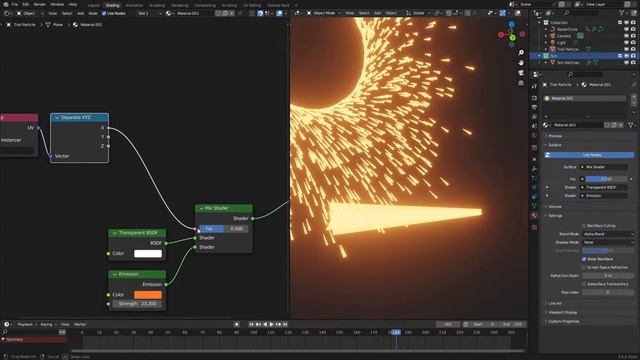Open the Object Mode dropdown in the viewport
640x360 pixels.
(x=323, y=13)
